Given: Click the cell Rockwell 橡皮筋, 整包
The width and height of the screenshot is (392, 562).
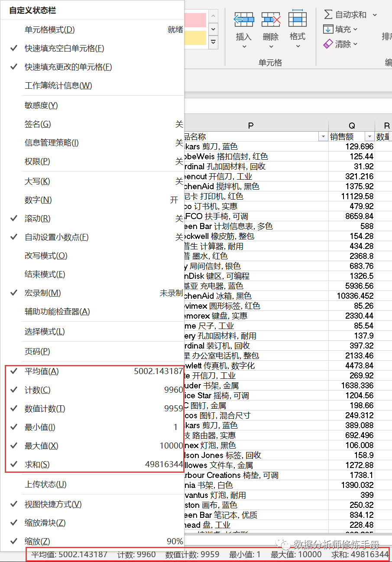Looking at the screenshot, I should click(256, 236).
